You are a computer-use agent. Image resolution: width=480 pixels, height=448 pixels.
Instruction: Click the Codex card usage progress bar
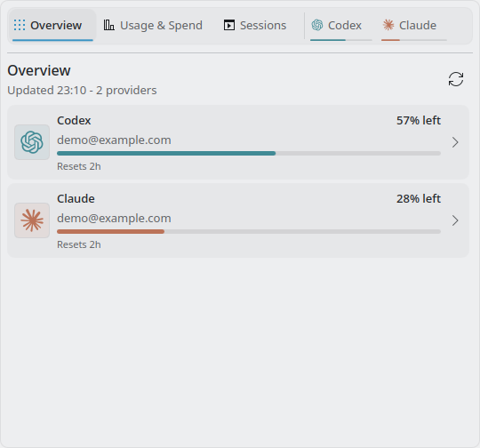pos(249,153)
